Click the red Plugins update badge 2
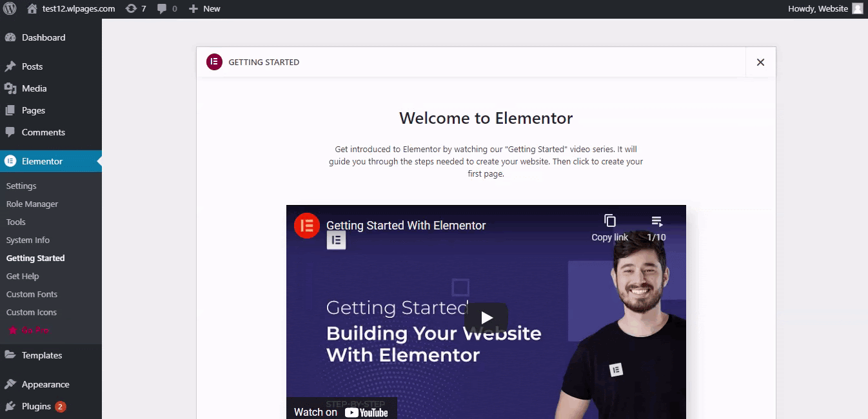This screenshot has width=868, height=419. pyautogui.click(x=60, y=407)
